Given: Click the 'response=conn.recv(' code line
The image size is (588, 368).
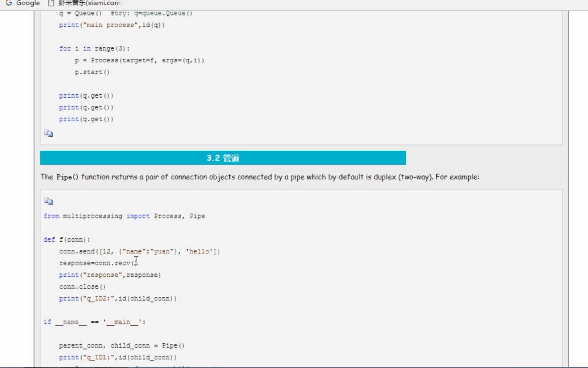Looking at the screenshot, I should [x=98, y=263].
